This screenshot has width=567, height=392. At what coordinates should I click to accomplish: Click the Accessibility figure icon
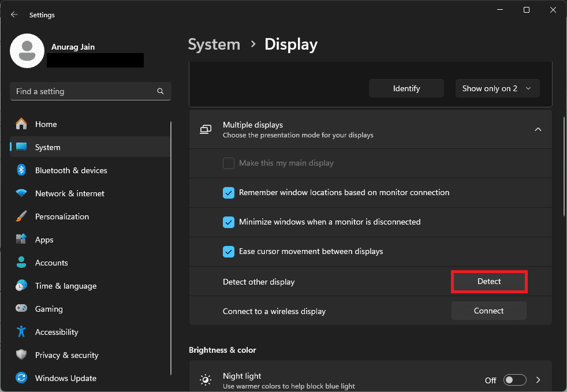(21, 332)
